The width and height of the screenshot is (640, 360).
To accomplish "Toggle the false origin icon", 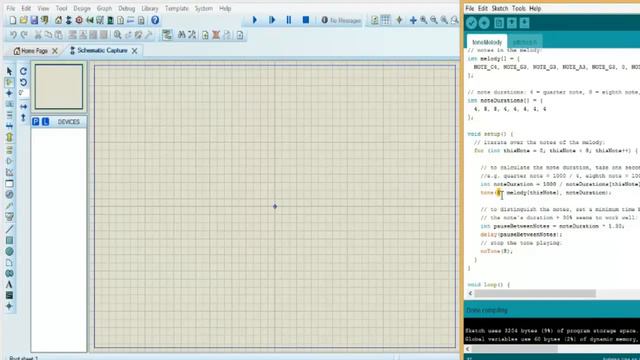I will click(x=399, y=20).
